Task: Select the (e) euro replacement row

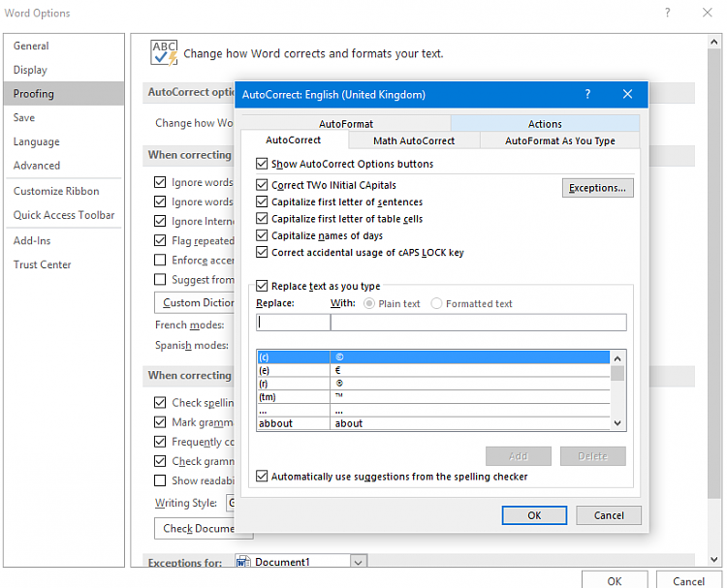Action: pos(433,370)
